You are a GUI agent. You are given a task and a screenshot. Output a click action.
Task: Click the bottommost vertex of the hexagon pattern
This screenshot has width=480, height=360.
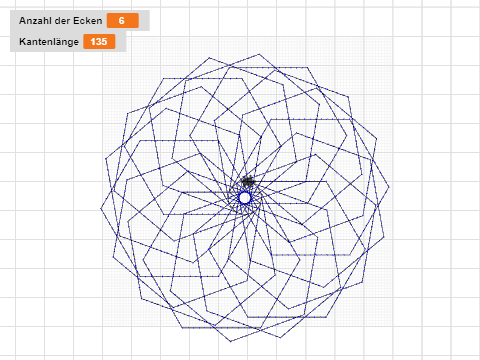click(231, 341)
